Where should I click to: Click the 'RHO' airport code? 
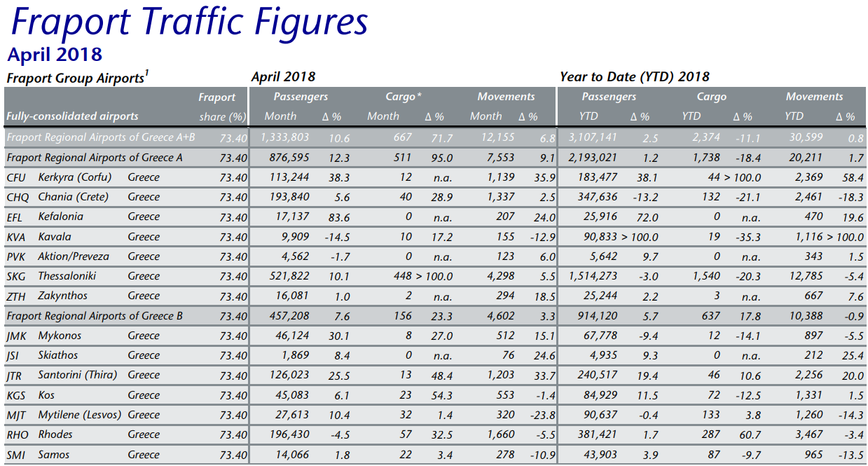pos(17,434)
